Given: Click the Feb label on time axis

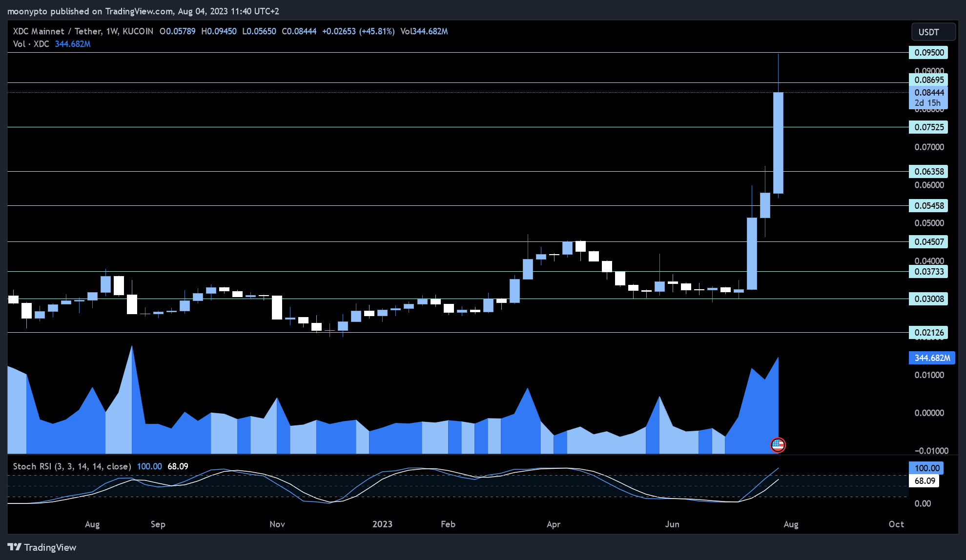Looking at the screenshot, I should [448, 524].
